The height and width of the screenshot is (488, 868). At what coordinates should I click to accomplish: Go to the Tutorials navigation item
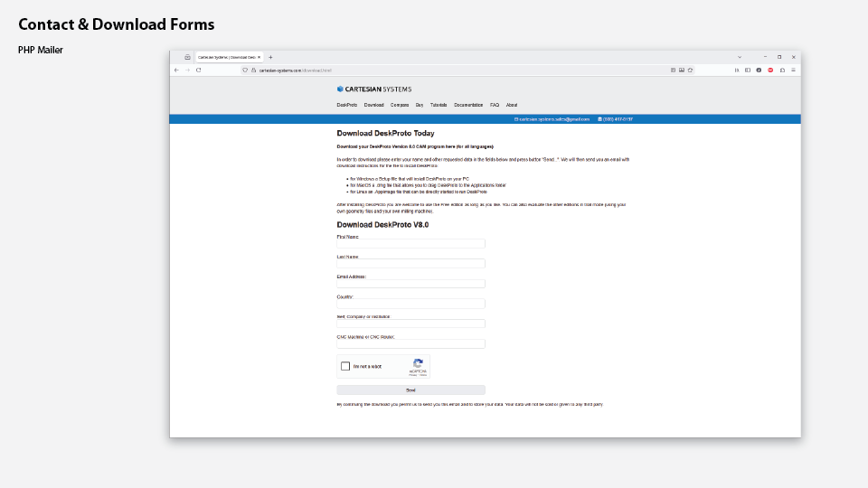coord(439,105)
